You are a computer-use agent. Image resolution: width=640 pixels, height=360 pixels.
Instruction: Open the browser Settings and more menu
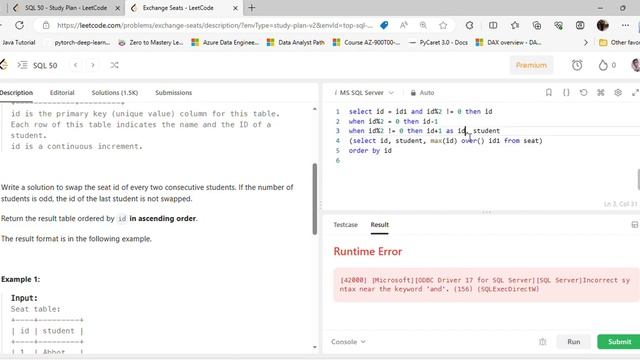pos(625,25)
